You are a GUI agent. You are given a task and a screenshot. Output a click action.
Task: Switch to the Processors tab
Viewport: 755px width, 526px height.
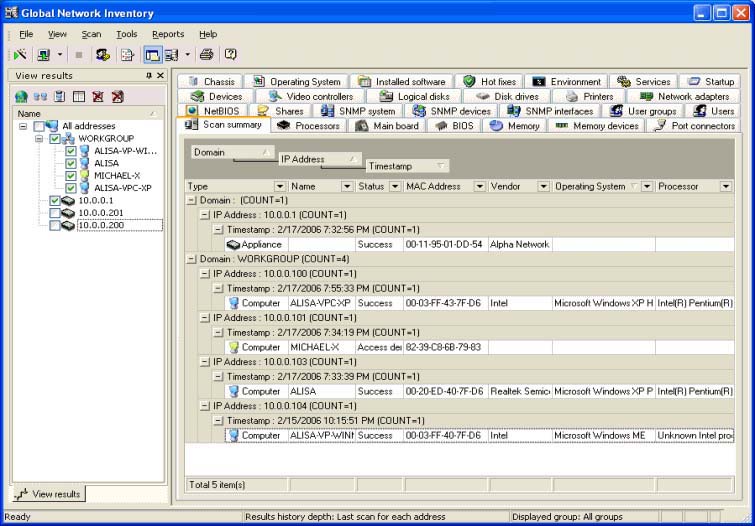[x=309, y=126]
